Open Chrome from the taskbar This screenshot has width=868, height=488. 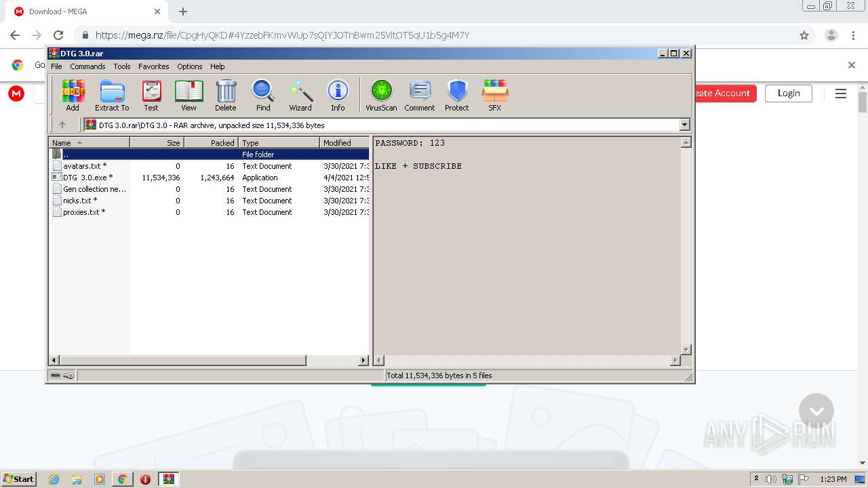click(x=122, y=479)
